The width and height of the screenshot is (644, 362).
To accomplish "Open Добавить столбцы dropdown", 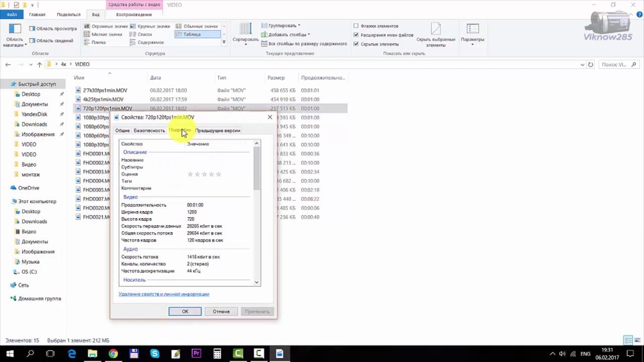I will [285, 35].
